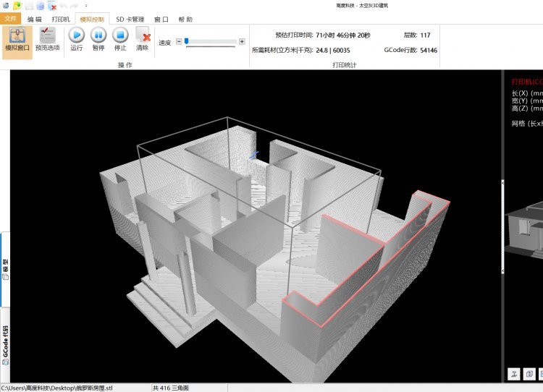Click the 速度 speed slider handle
Image resolution: width=543 pixels, height=392 pixels.
coord(187,42)
